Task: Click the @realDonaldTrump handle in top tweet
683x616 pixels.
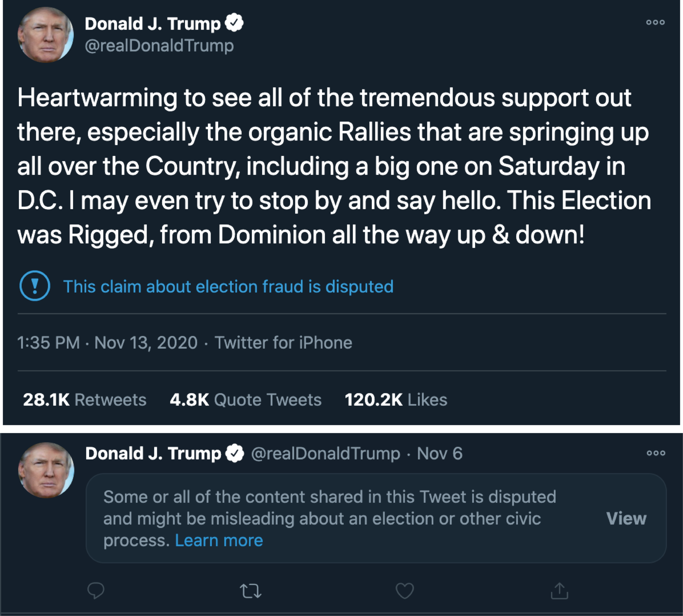Action: click(159, 46)
